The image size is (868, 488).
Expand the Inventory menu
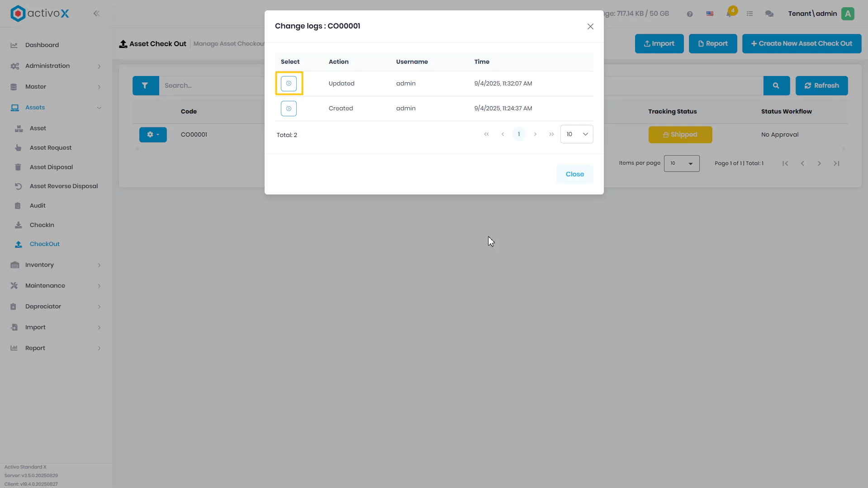pyautogui.click(x=55, y=265)
